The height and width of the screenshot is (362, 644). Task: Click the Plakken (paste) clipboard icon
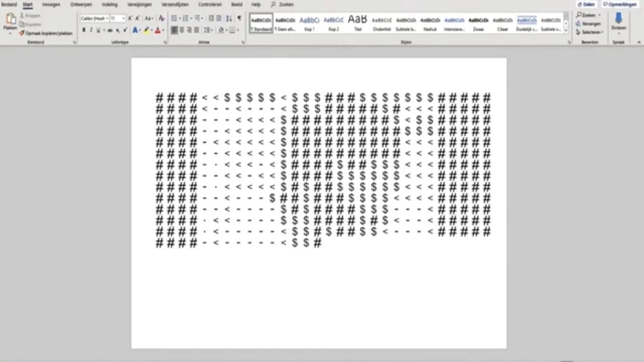(x=10, y=19)
